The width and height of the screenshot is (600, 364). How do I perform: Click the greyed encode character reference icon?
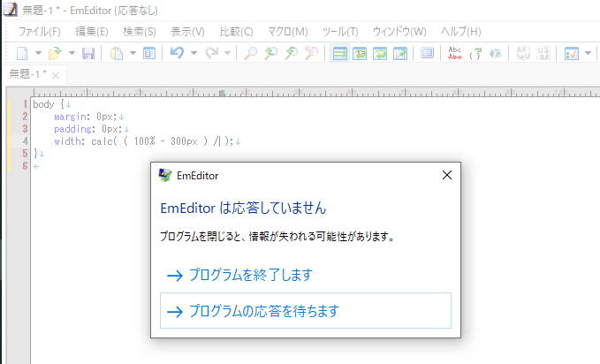pos(523,53)
